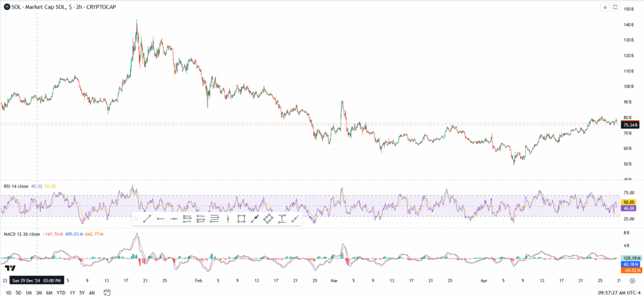Set the time range to YTD
The image size is (644, 297).
click(x=61, y=293)
